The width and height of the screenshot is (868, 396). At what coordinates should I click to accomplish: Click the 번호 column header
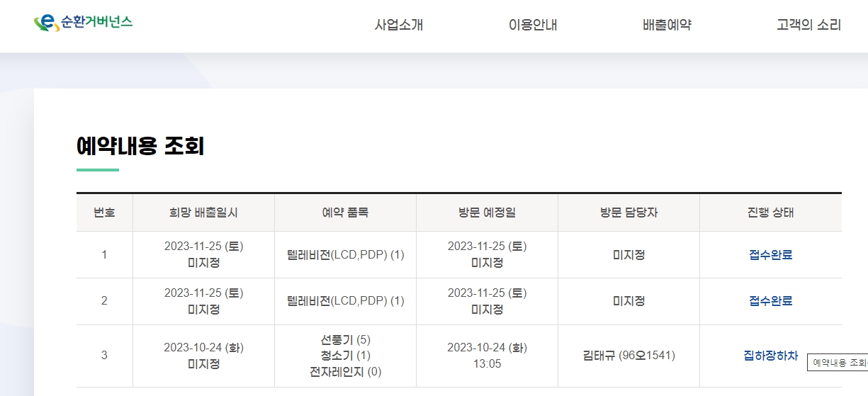pyautogui.click(x=104, y=213)
